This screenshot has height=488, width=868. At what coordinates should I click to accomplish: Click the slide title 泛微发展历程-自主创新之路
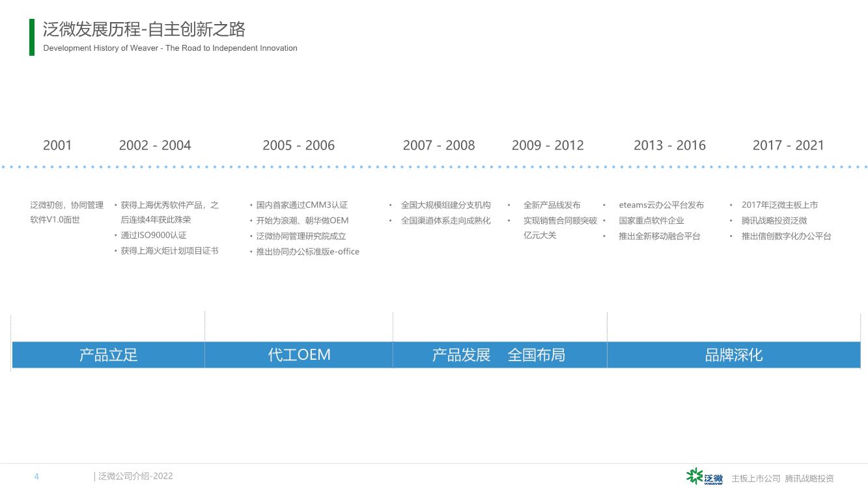144,29
